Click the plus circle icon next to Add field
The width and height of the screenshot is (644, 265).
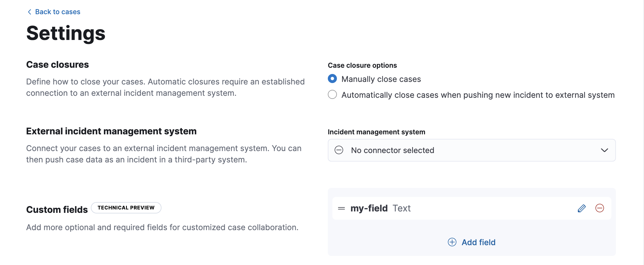tap(452, 242)
